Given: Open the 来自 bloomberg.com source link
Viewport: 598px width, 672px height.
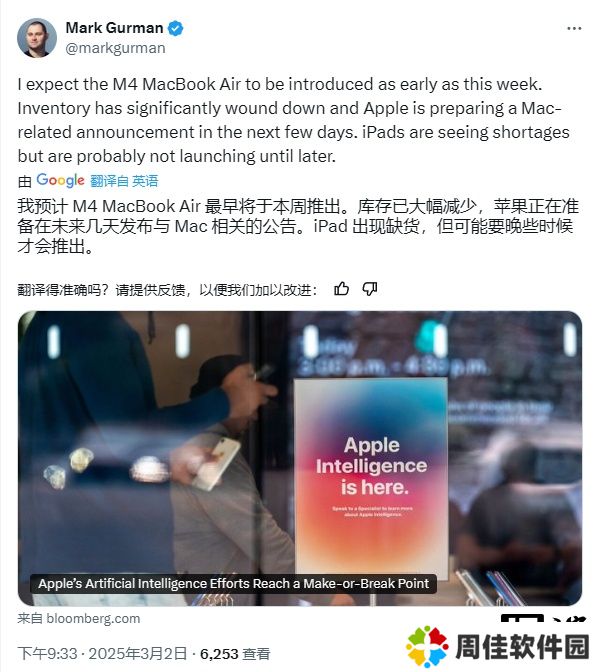Looking at the screenshot, I should coord(79,618).
